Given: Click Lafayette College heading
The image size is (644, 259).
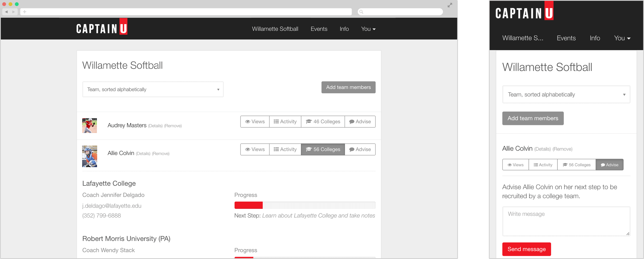Looking at the screenshot, I should 109,184.
